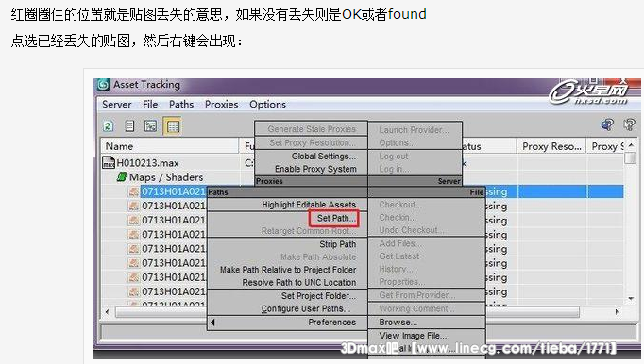Screen dimensions: 644x364
Task: Click the greyed Generate Stale Proxies entry
Action: click(312, 129)
